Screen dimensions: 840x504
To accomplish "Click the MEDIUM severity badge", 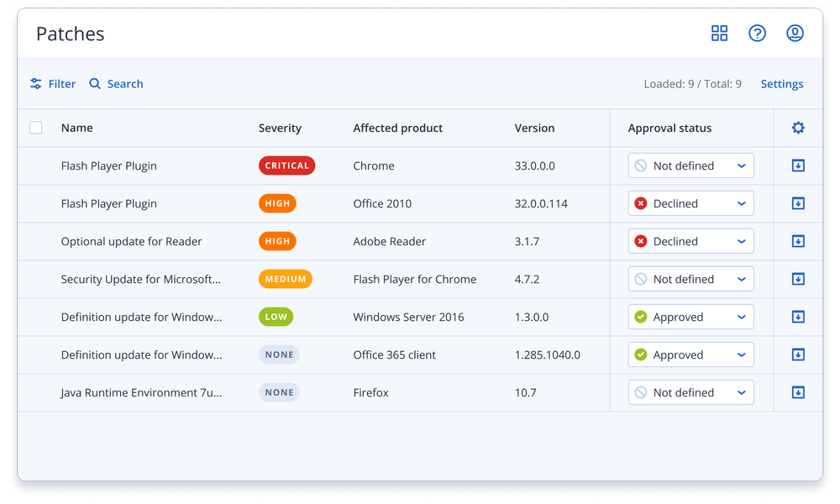I will click(x=286, y=279).
